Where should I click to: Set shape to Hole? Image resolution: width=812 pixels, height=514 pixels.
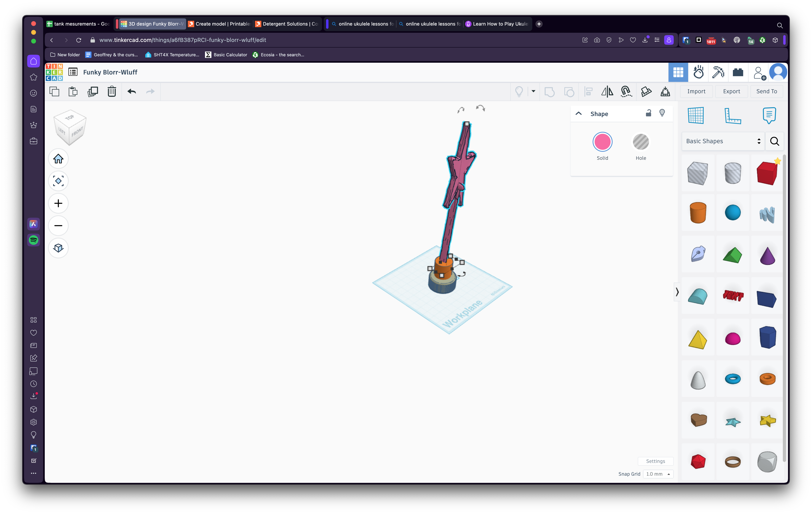[641, 142]
